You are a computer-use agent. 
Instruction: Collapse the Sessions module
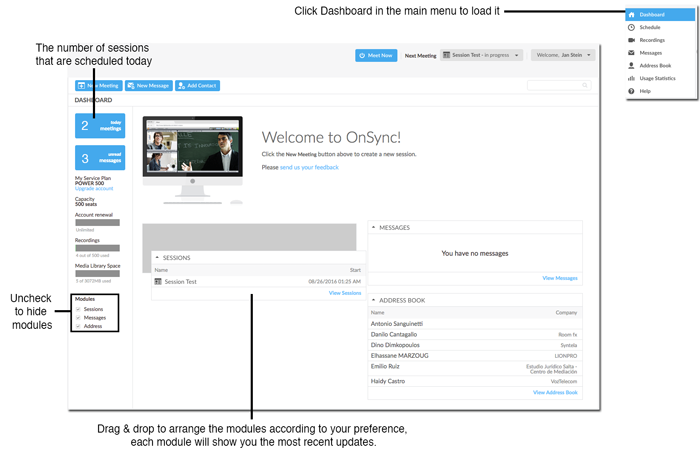[157, 258]
